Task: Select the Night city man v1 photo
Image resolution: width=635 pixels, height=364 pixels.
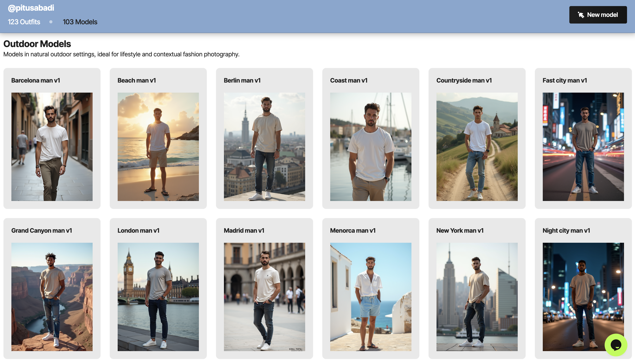Action: [x=583, y=297]
